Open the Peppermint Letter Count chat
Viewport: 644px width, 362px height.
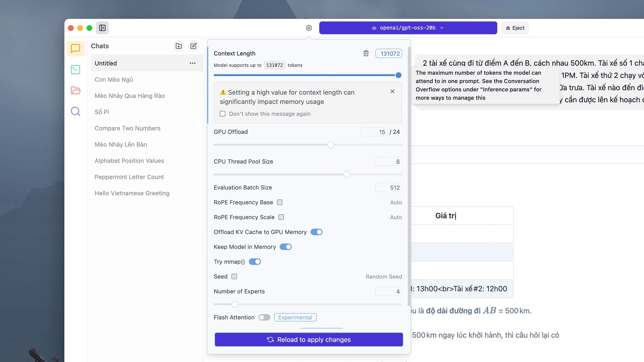click(129, 177)
